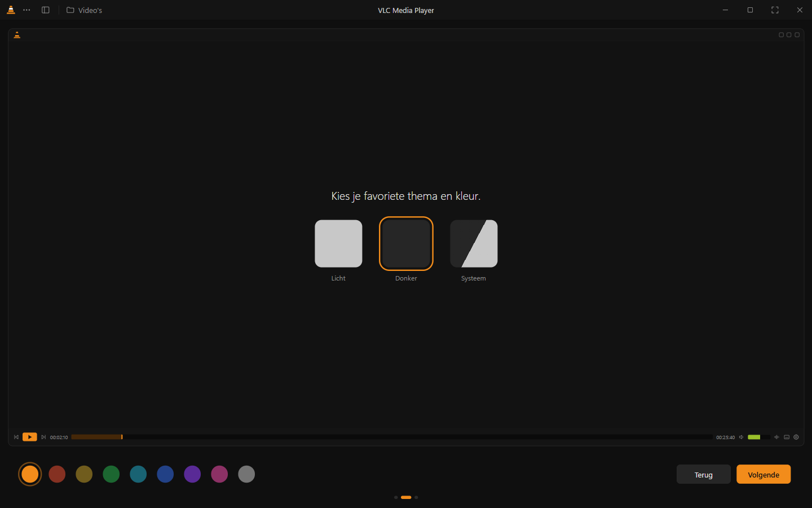
Task: Open the Video's folder location
Action: click(85, 10)
